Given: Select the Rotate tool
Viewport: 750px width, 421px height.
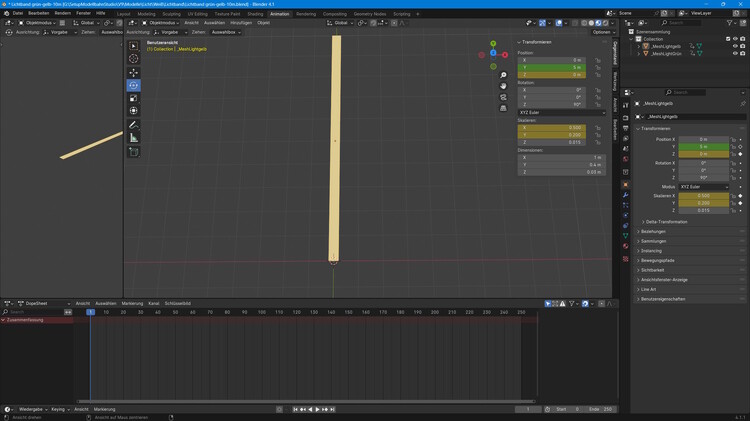Looking at the screenshot, I should 133,85.
